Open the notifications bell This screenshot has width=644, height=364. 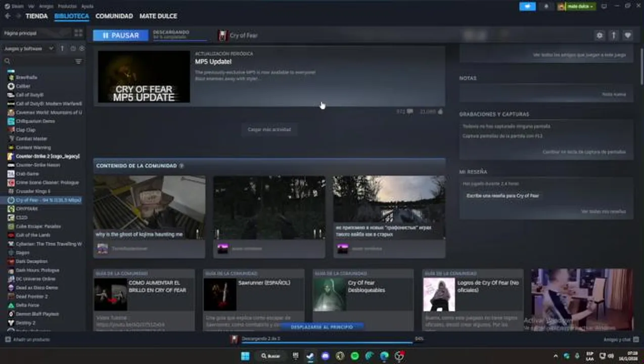point(546,6)
